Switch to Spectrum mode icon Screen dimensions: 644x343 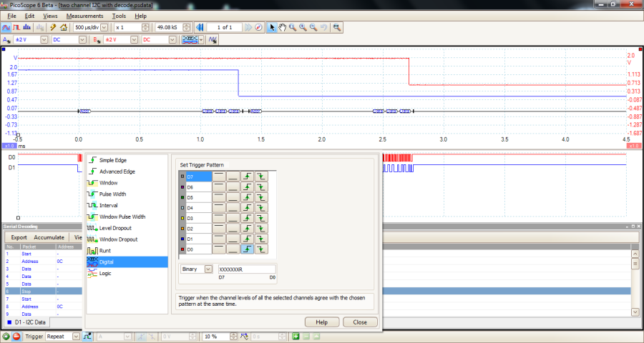[x=28, y=27]
